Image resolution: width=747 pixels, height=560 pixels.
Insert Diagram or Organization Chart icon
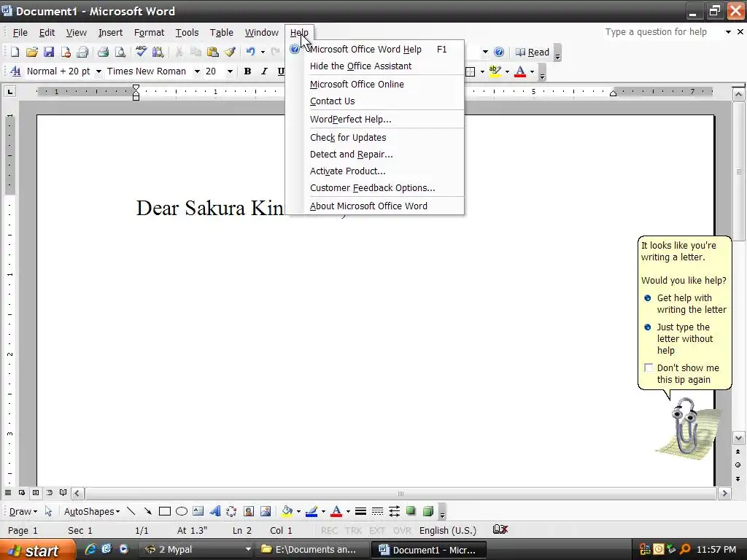pos(231,511)
